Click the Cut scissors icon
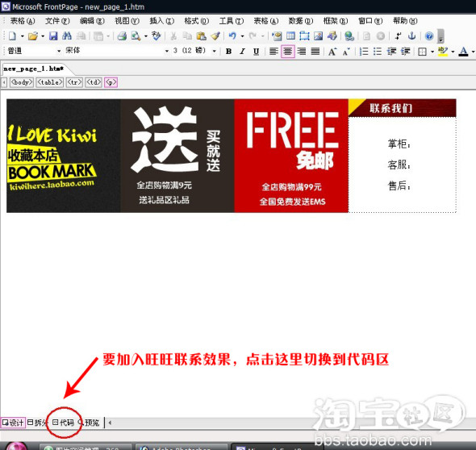 (x=173, y=36)
